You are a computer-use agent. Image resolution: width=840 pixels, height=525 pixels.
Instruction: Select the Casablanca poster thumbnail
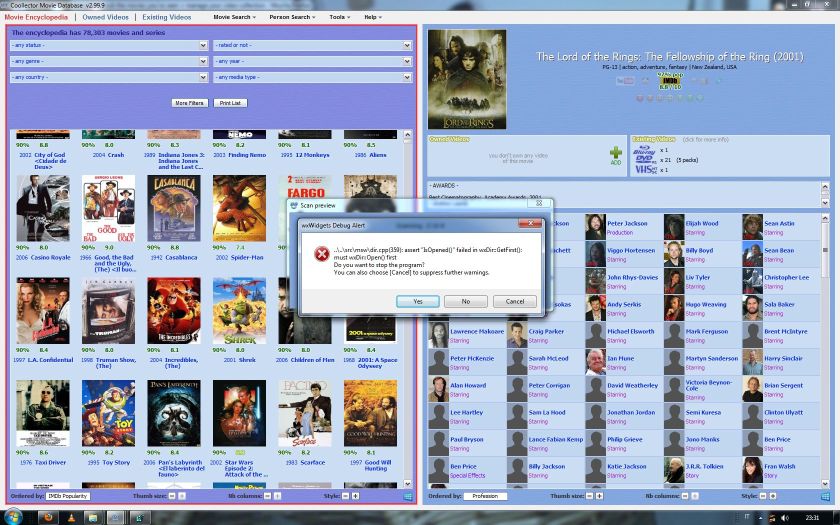click(x=174, y=208)
